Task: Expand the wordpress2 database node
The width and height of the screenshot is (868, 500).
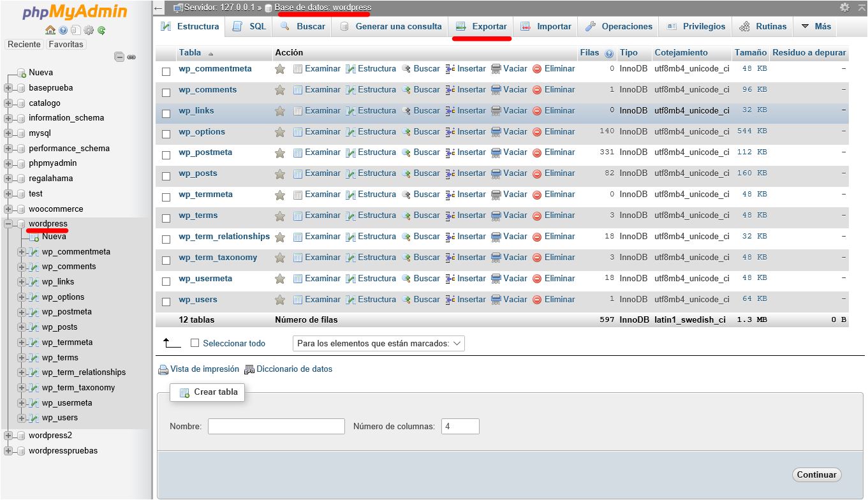Action: tap(8, 436)
